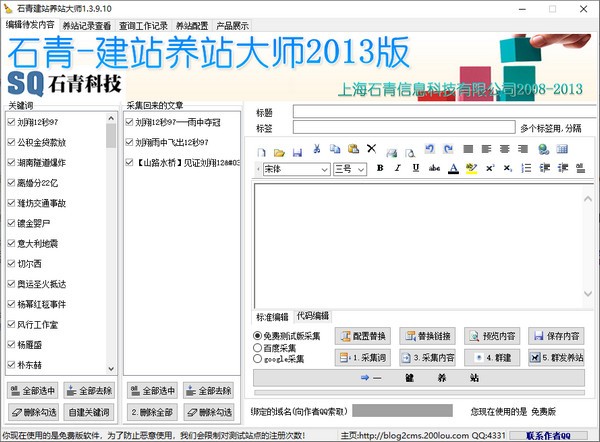This screenshot has height=442, width=600.
Task: Click the print preview icon
Action: point(410,153)
